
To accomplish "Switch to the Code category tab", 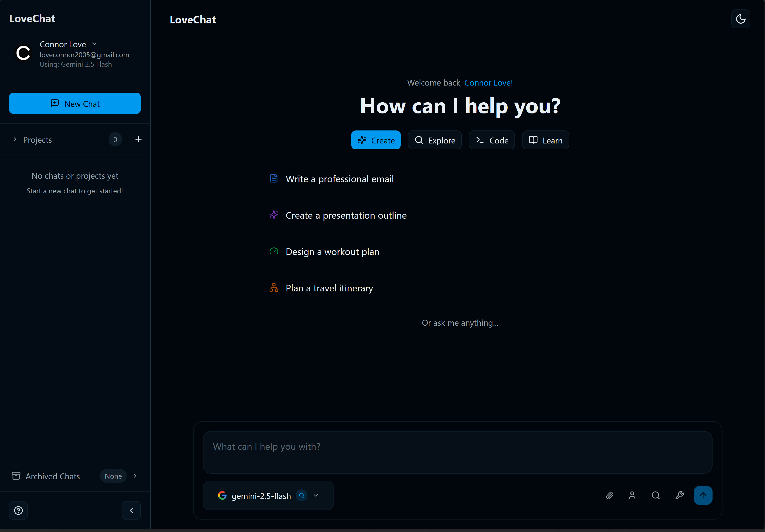I will tap(492, 140).
